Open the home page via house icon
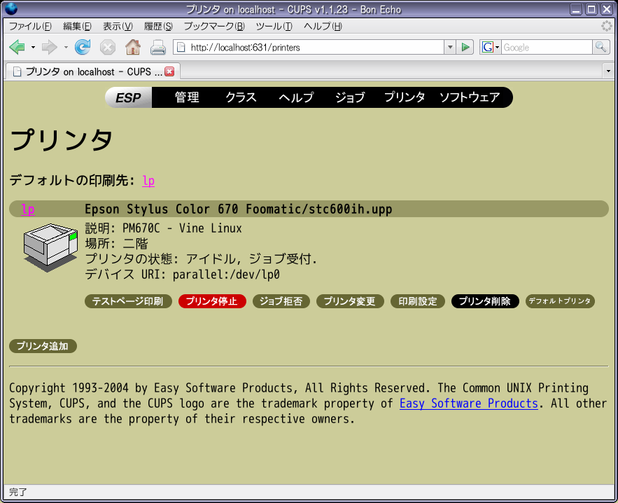 pos(133,47)
